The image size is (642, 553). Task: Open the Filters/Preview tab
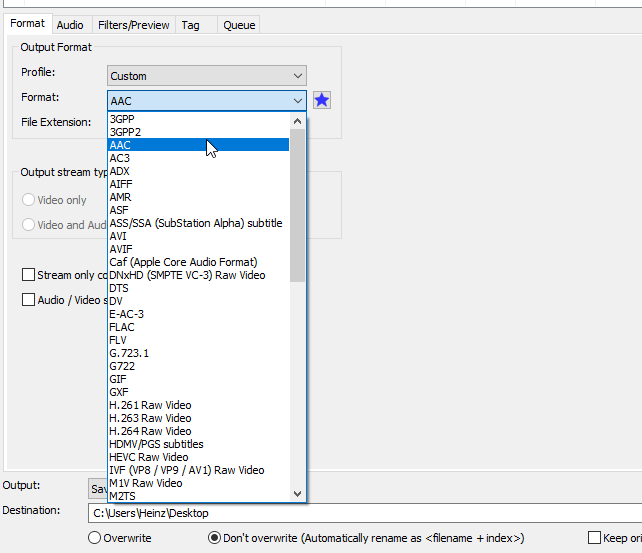(134, 24)
